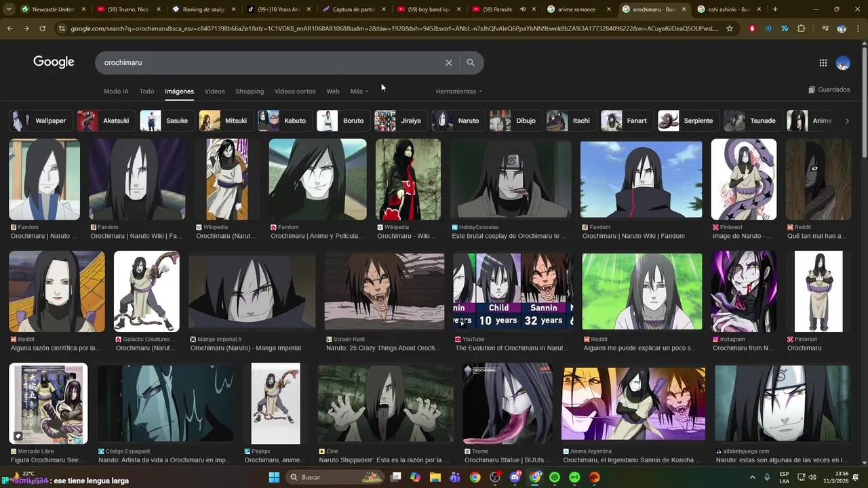This screenshot has width=868, height=488.
Task: Open a new browser tab with plus
Action: (775, 9)
